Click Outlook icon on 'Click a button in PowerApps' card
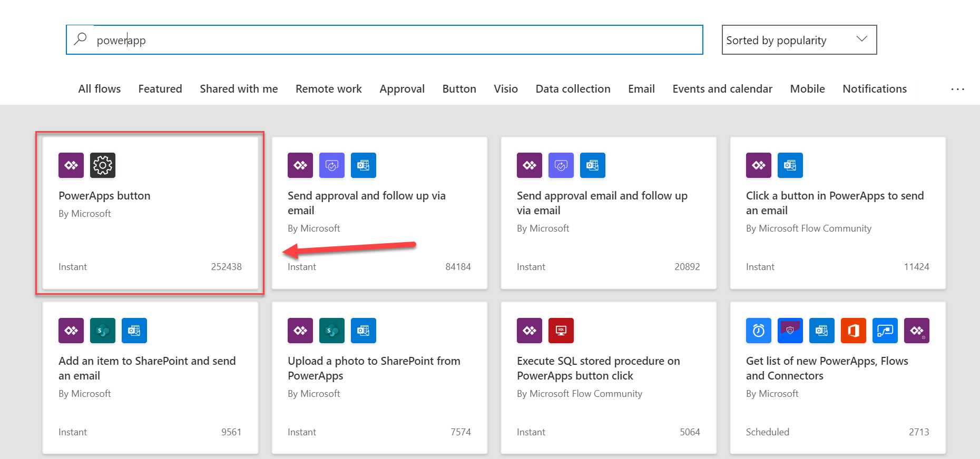Image resolution: width=980 pixels, height=459 pixels. point(790,165)
